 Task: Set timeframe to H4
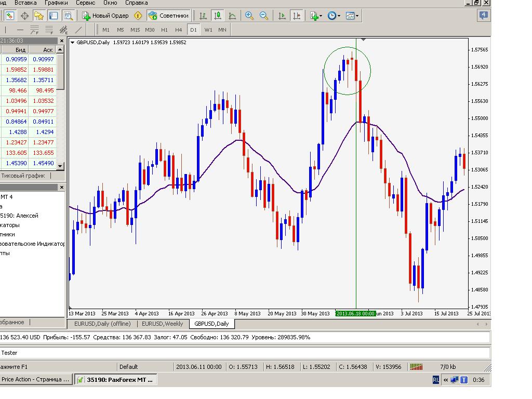pos(179,30)
